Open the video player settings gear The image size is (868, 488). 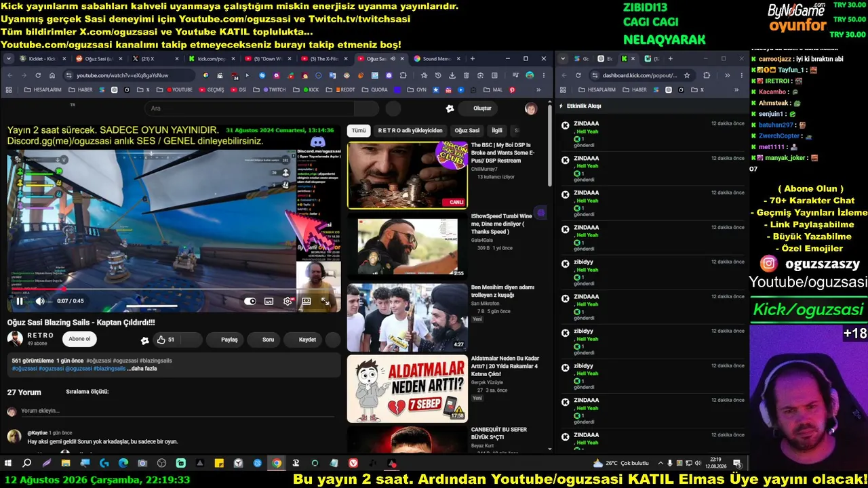point(288,301)
